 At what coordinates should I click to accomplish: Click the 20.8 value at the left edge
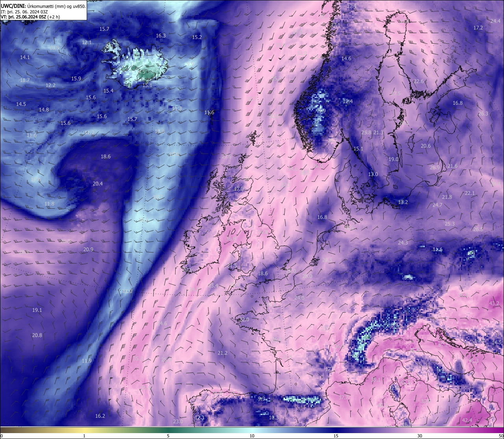37,335
